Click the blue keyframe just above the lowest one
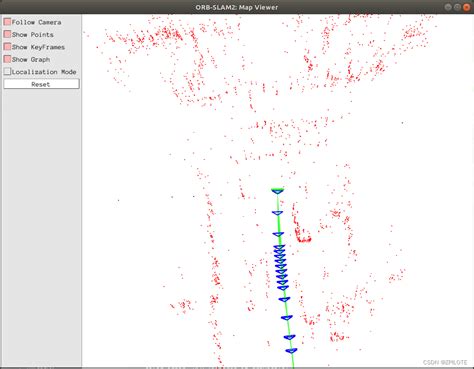Viewport: 474px width, 369px height. pos(289,337)
